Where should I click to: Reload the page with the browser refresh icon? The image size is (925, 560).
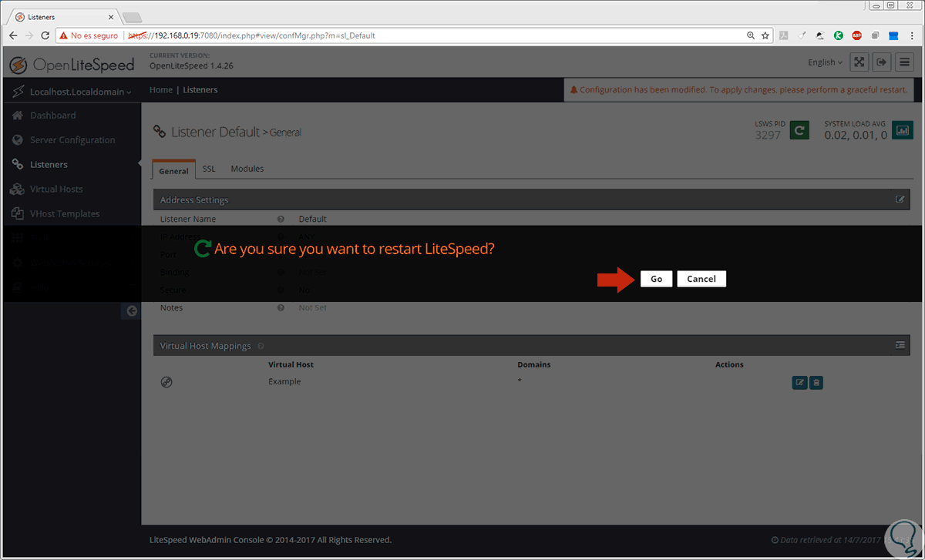(45, 35)
